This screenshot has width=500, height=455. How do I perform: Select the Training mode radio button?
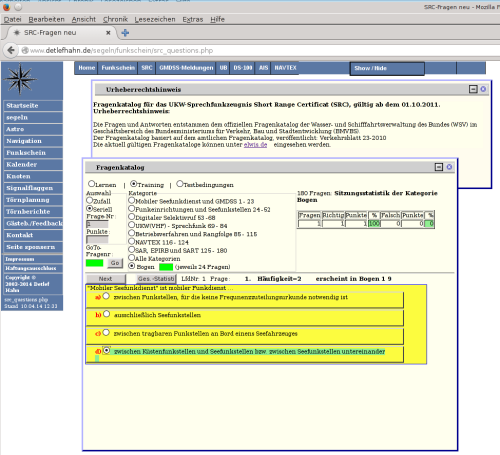tap(133, 184)
